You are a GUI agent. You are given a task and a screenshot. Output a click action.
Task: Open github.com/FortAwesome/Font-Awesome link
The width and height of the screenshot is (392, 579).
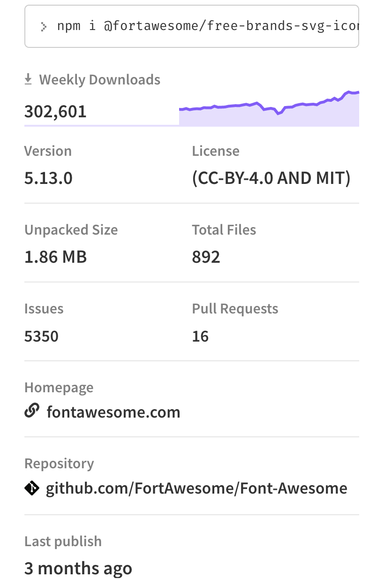(x=196, y=488)
